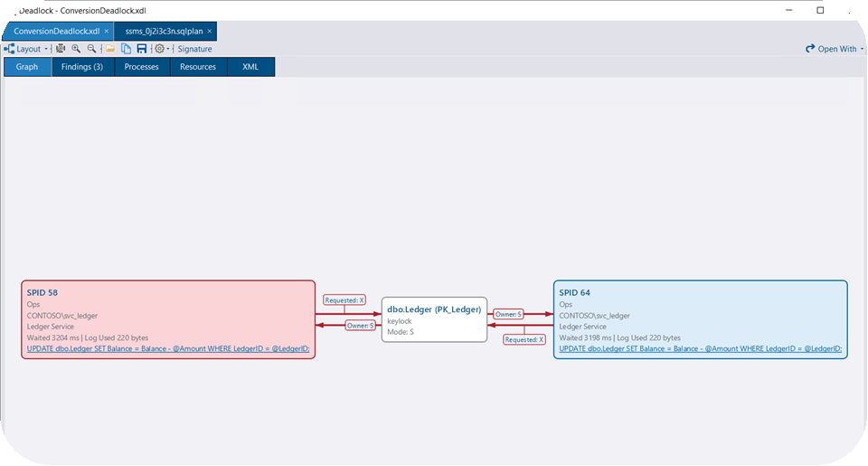Open a file with the folder icon

point(110,49)
